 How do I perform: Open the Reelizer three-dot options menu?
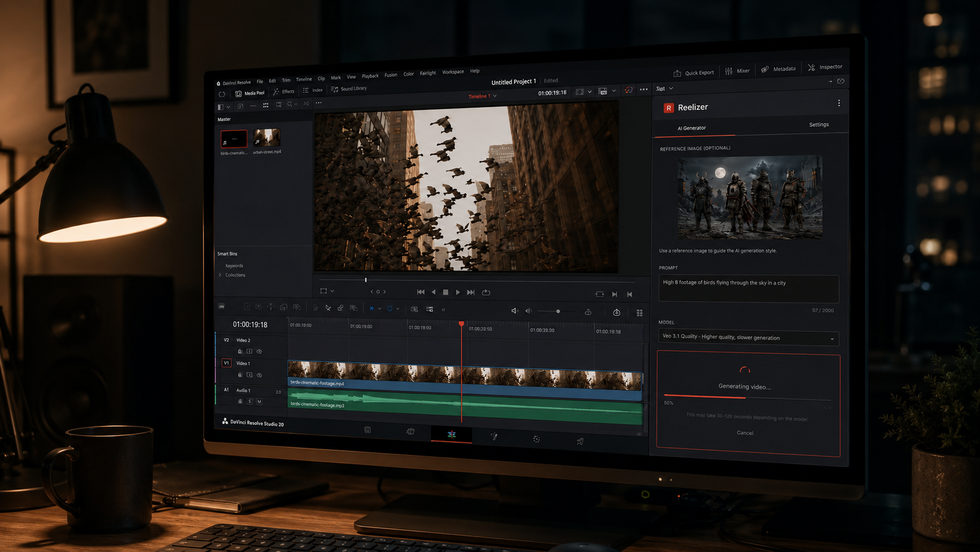coord(839,103)
